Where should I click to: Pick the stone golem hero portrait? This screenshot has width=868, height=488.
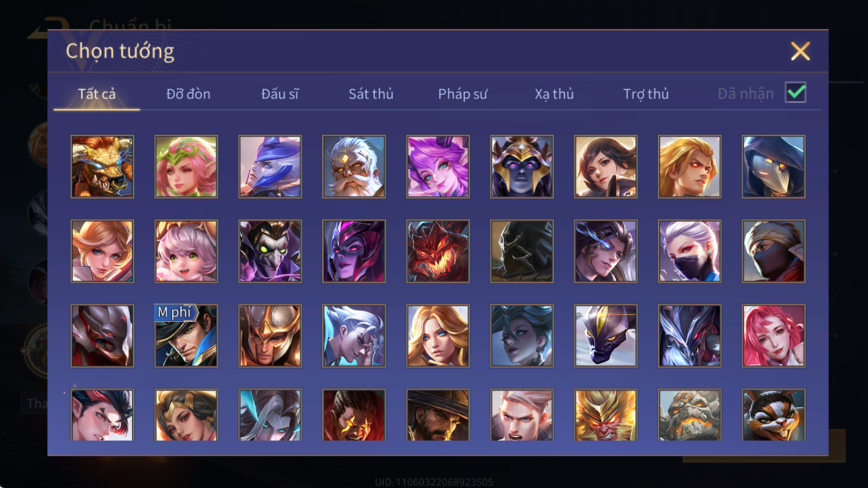[690, 415]
